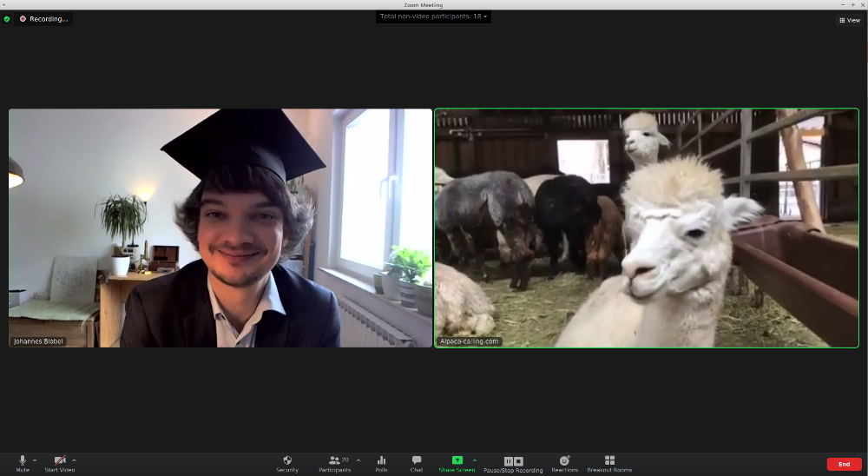Click the Recording indicator at top left
Screen dimensions: 868x476
pos(43,18)
